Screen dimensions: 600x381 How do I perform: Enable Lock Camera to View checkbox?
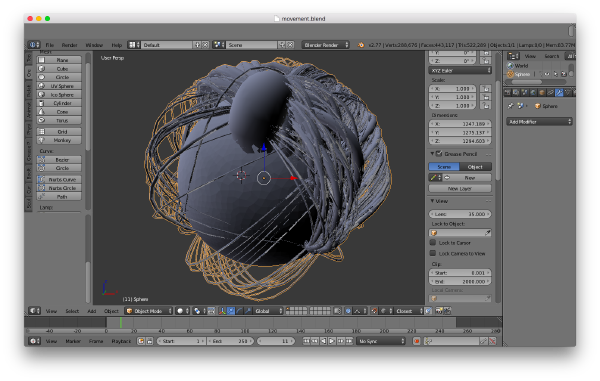click(433, 253)
